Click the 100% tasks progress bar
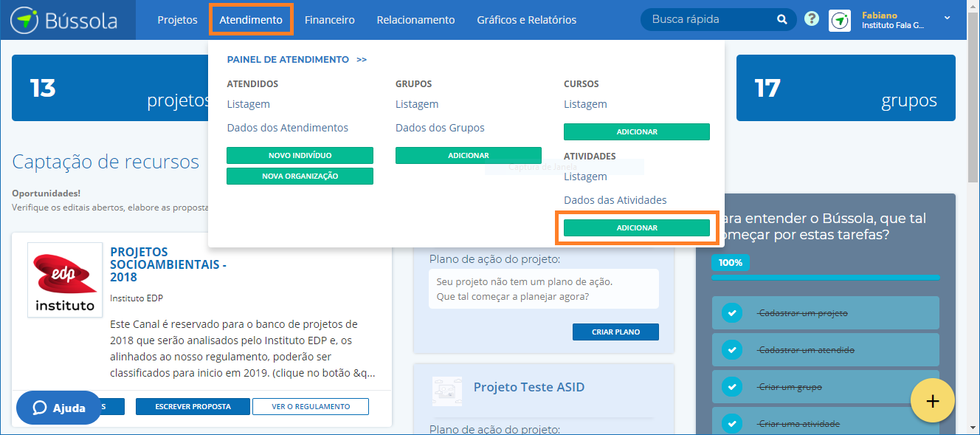Screen dimensions: 980x435 click(825, 277)
